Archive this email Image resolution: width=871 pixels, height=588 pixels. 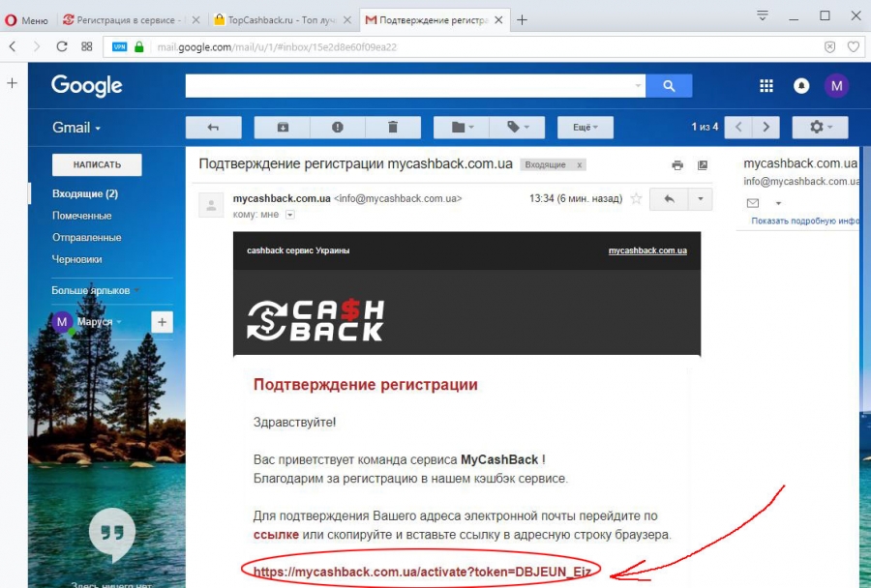[x=283, y=127]
